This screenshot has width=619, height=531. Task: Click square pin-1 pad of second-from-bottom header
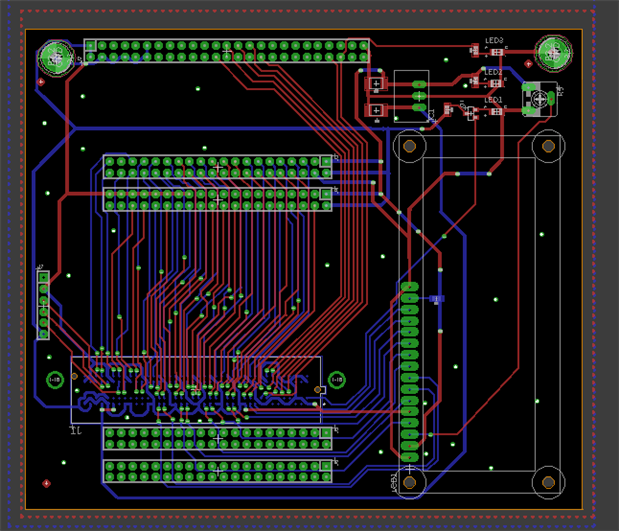coord(326,433)
